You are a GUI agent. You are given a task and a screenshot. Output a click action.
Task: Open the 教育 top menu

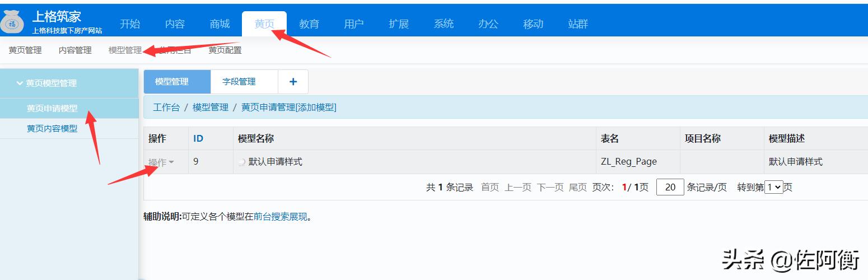[309, 24]
